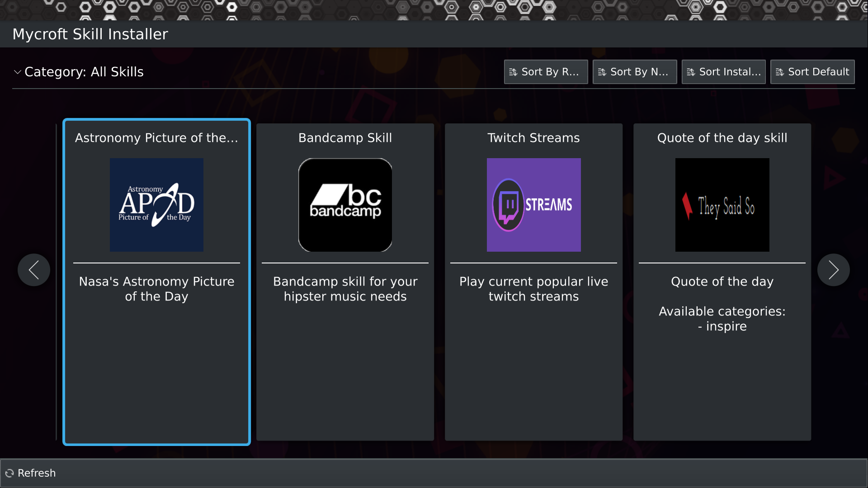Click the Mycroft Skill Installer header title
The width and height of the screenshot is (868, 488).
click(x=90, y=34)
